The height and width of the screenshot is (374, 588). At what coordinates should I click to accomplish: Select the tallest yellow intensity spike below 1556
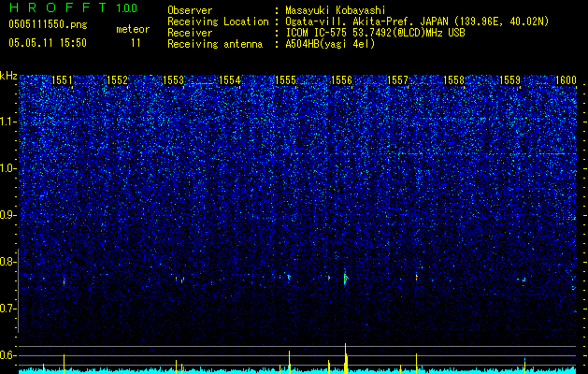345,358
